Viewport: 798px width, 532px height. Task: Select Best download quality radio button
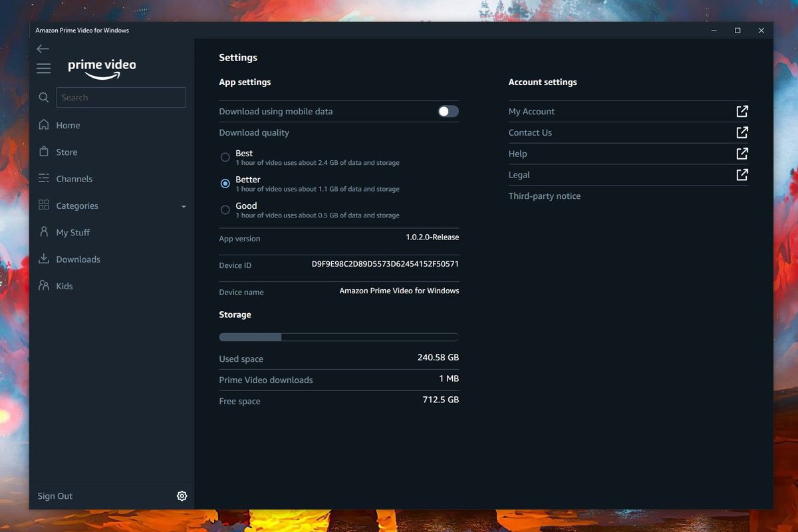225,158
